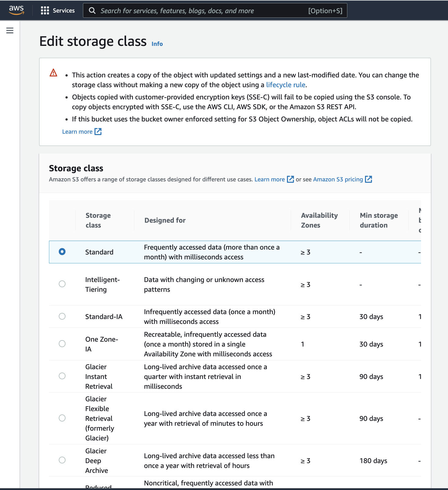
Task: Click external link icon after Storage class Learn more
Action: (290, 179)
